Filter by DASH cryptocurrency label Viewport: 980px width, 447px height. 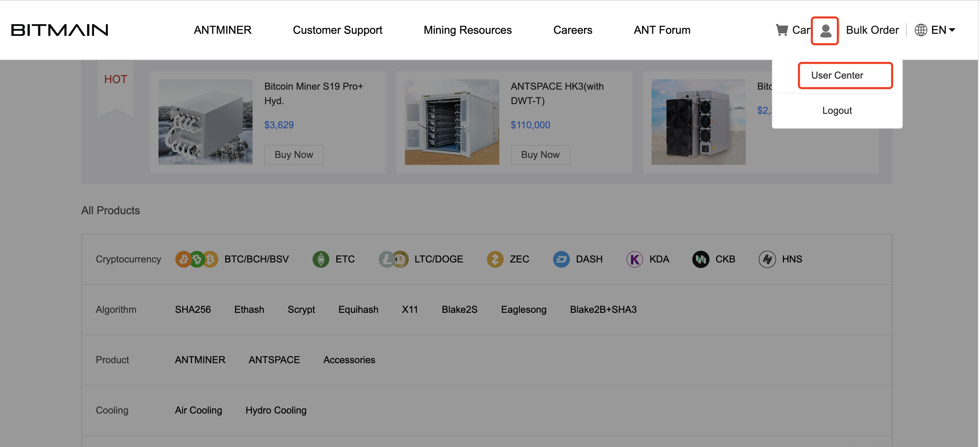[x=589, y=259]
